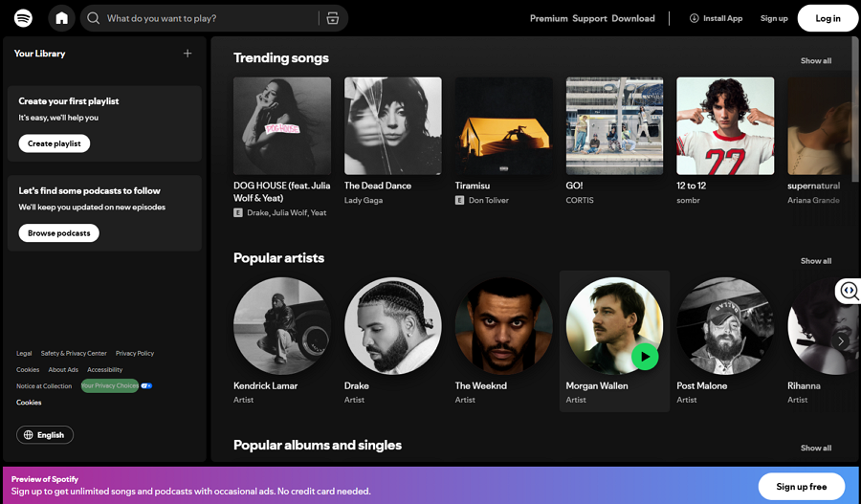This screenshot has width=861, height=504.
Task: Open Accessibility link
Action: [x=105, y=370]
